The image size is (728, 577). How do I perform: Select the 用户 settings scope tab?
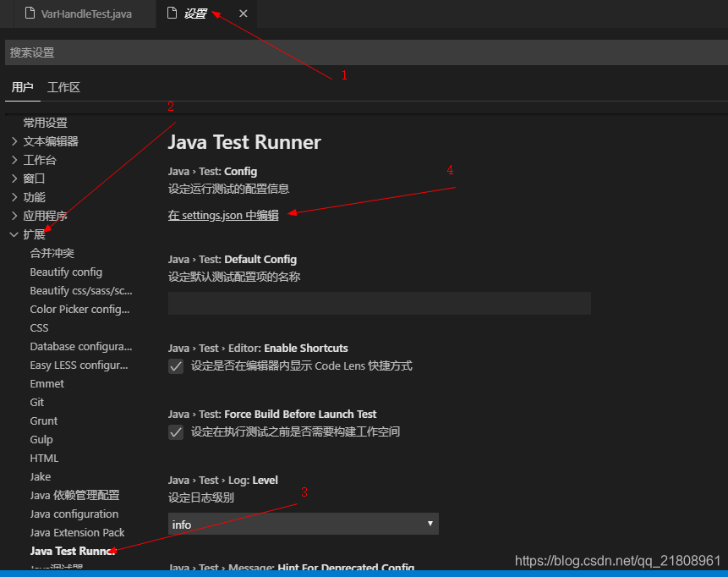[x=22, y=87]
